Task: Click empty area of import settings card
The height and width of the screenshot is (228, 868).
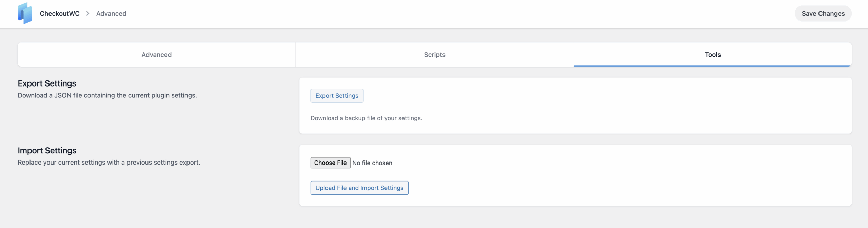Action: 610,175
